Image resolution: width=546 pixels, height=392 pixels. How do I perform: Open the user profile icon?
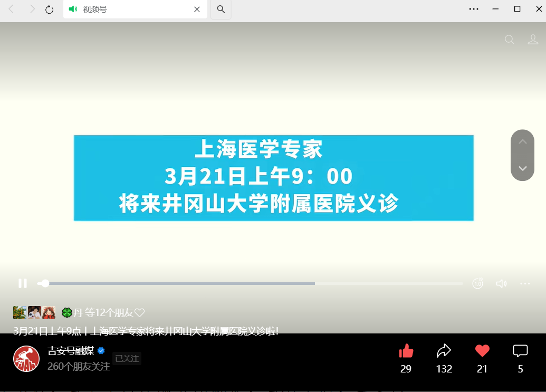[x=533, y=40]
